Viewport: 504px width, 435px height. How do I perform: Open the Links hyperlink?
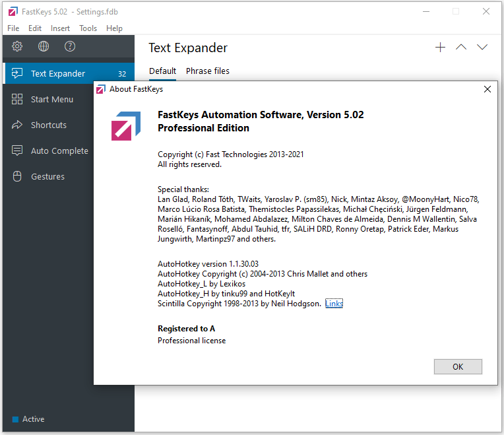[x=334, y=304]
